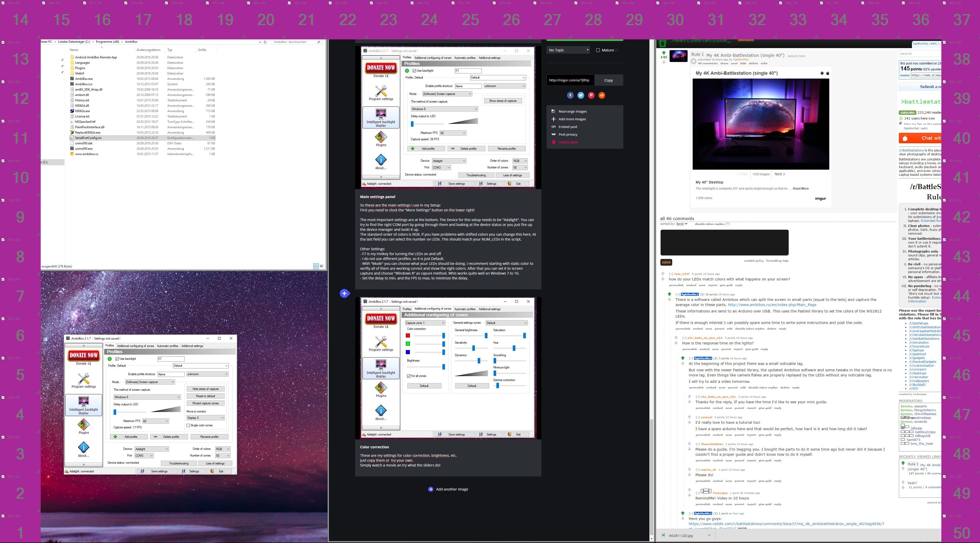This screenshot has height=543, width=980.
Task: Toggle the Show my flair checkbox
Action: tap(900, 123)
